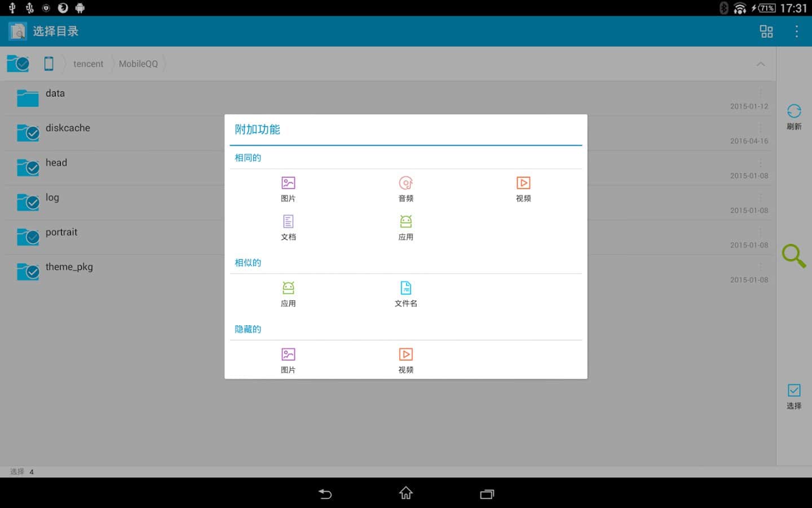The height and width of the screenshot is (508, 812).
Task: Toggle selection of the portrait folder
Action: tap(28, 237)
